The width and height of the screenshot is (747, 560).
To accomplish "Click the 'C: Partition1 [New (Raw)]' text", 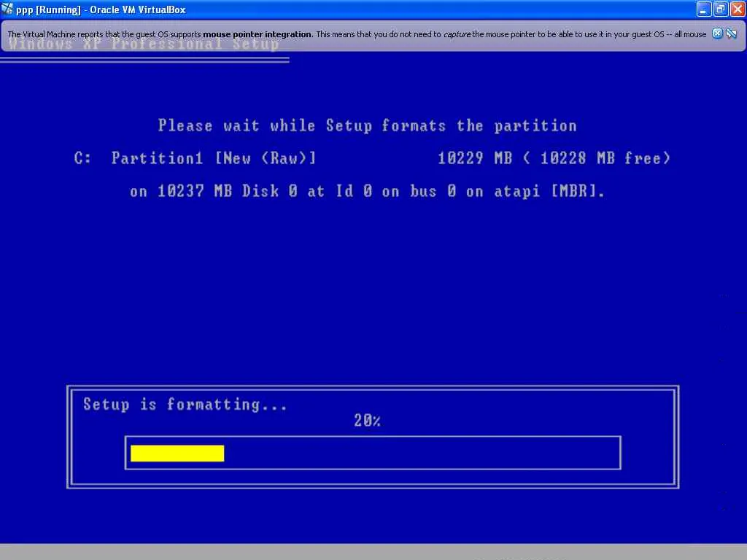I will pos(196,158).
